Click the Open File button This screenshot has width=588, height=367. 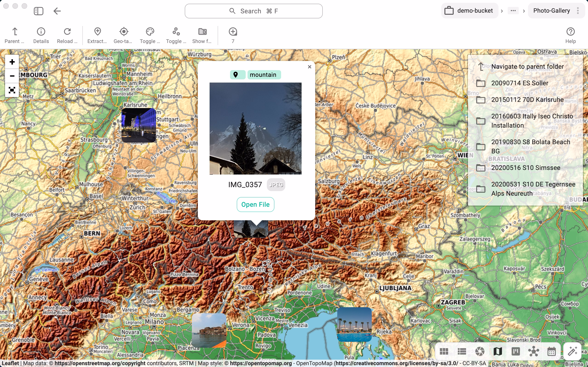tap(255, 204)
